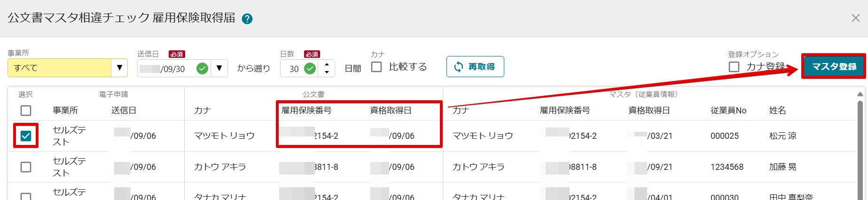The width and height of the screenshot is (868, 200).
Task: Click the マスタ登録 button
Action: (x=834, y=66)
